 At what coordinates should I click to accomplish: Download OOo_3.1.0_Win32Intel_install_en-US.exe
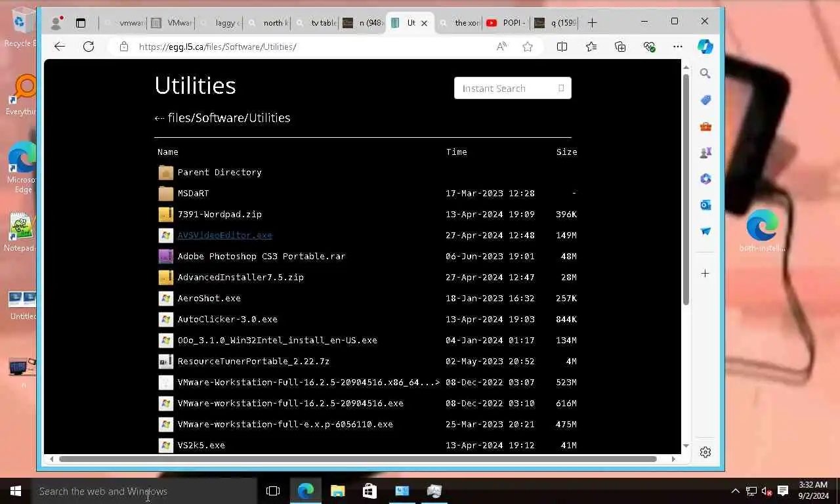point(277,340)
